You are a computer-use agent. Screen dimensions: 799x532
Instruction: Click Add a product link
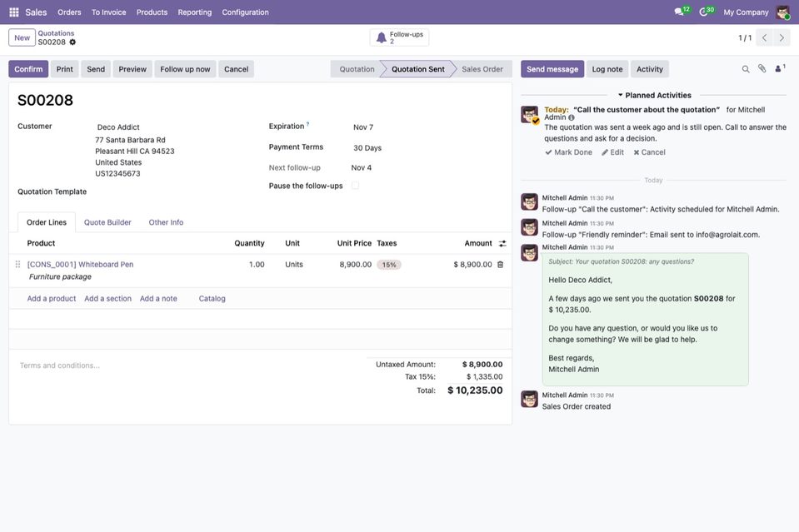pyautogui.click(x=52, y=299)
